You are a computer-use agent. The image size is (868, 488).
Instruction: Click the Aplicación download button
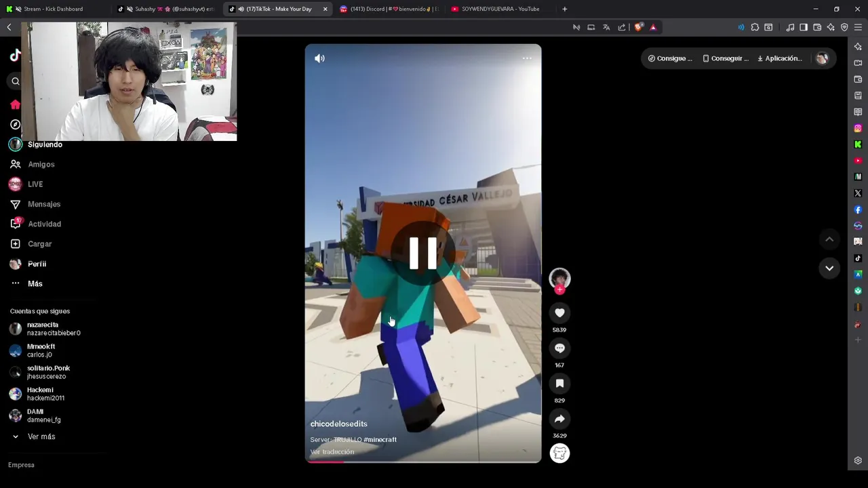point(779,58)
